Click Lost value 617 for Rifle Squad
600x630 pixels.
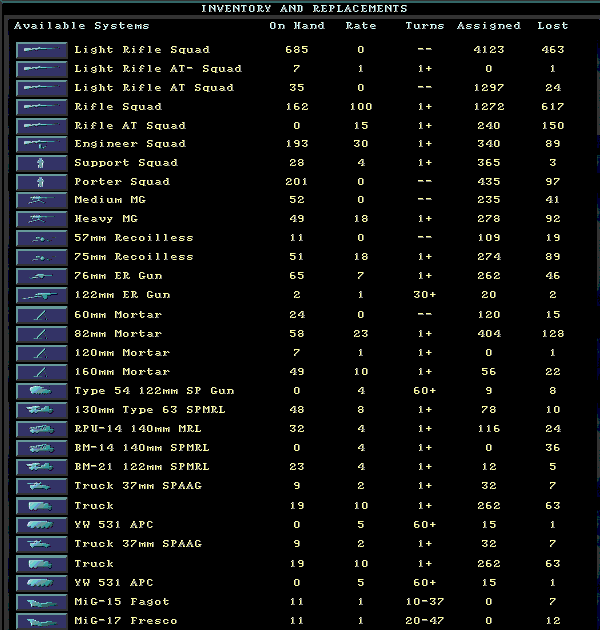(x=553, y=106)
